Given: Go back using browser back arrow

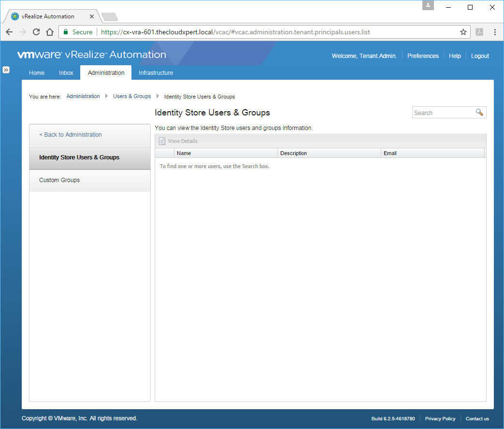Looking at the screenshot, I should [x=9, y=32].
